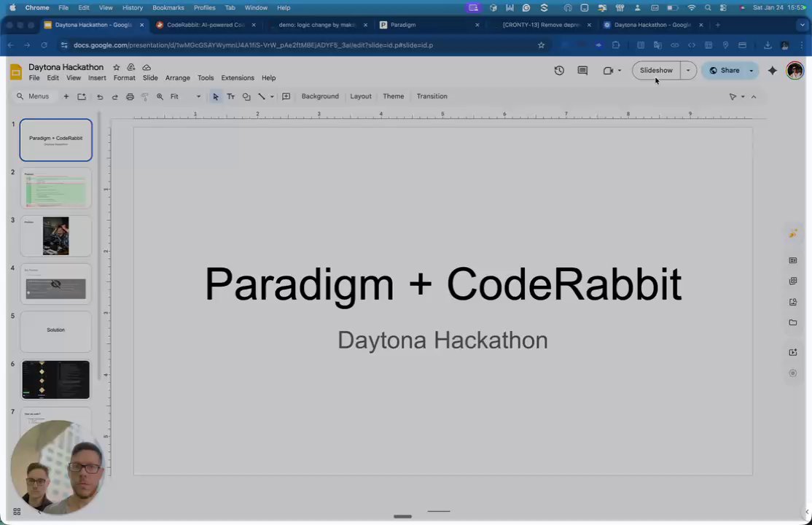Image resolution: width=812 pixels, height=525 pixels.
Task: Open the Transition panel
Action: pyautogui.click(x=432, y=96)
